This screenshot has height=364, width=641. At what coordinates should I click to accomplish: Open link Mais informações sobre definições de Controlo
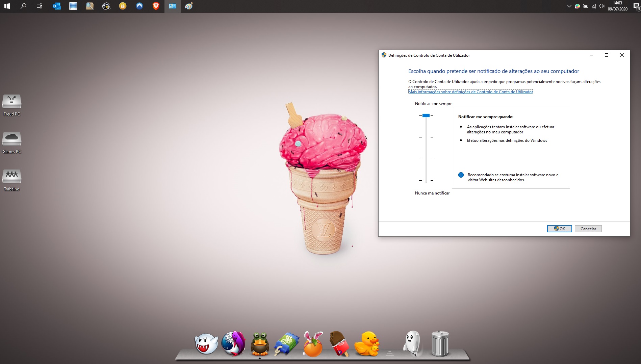click(470, 92)
